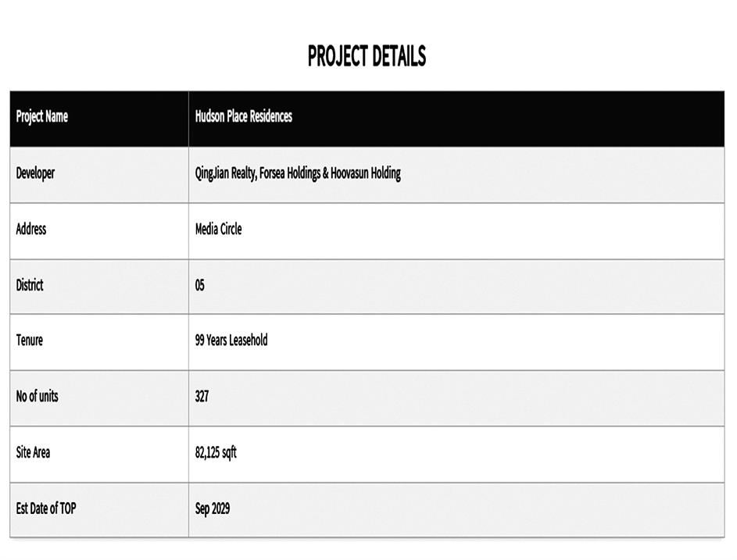The width and height of the screenshot is (737, 560).
Task: Click the district value 05
Action: pos(200,285)
